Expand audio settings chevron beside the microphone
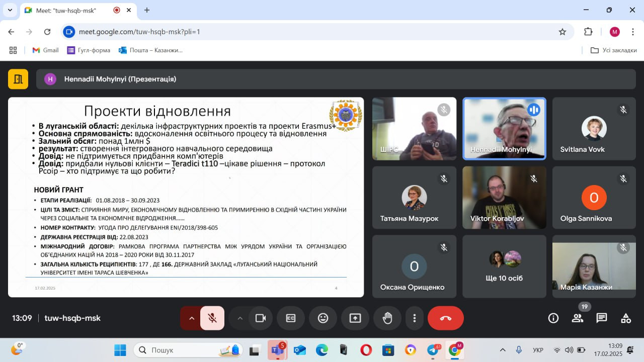 [191, 318]
